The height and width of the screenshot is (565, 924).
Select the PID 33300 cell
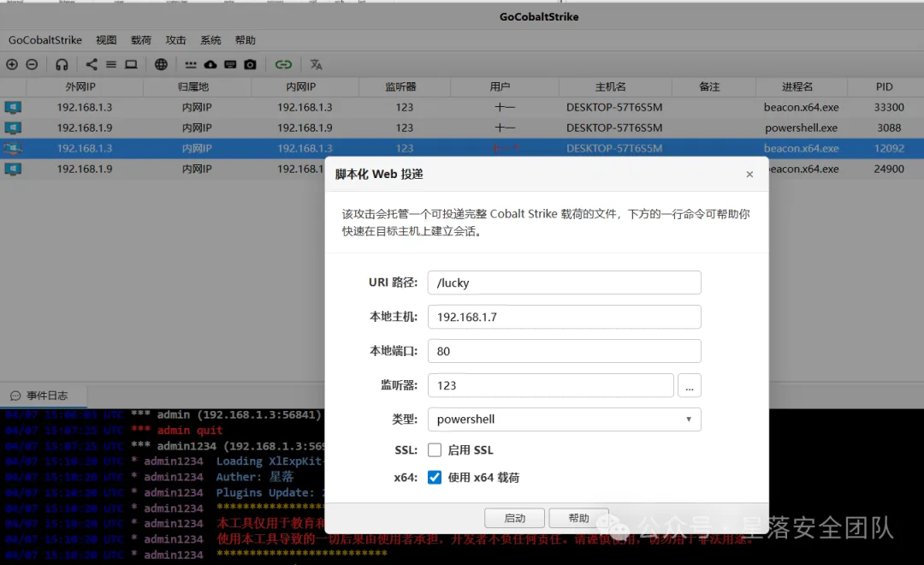click(x=889, y=107)
